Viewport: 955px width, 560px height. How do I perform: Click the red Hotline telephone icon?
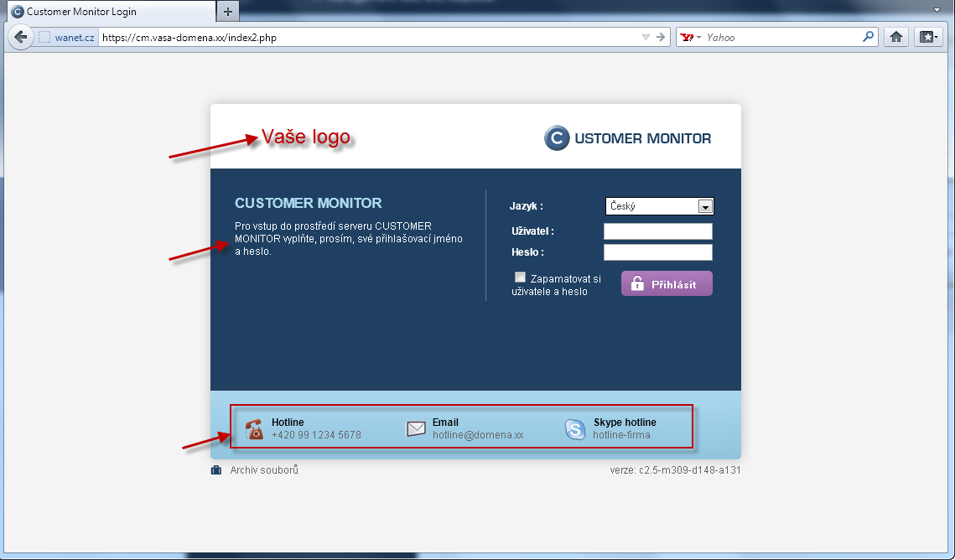(x=254, y=428)
